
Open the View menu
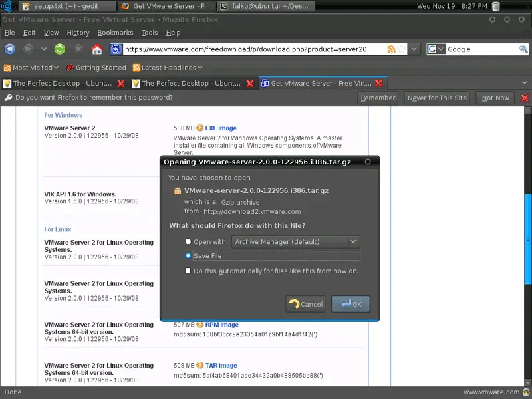(x=51, y=33)
